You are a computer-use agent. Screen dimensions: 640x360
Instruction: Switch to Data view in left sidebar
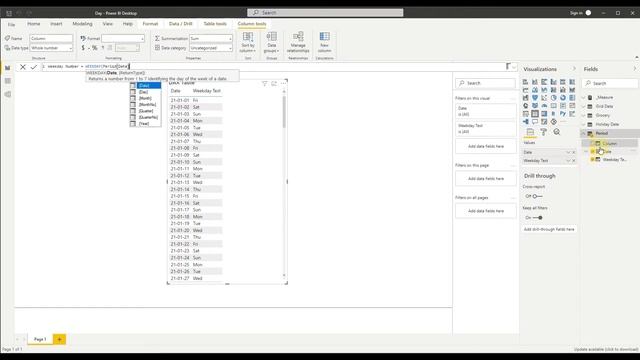pos(7,81)
